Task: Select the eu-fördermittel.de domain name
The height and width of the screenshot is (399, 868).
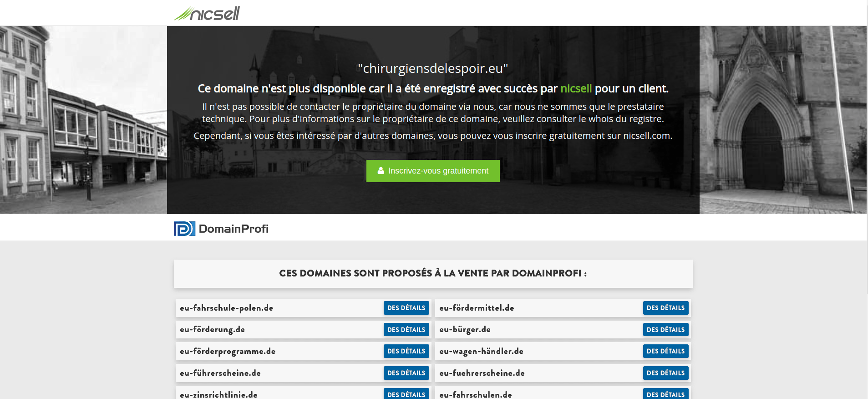Action: point(477,308)
